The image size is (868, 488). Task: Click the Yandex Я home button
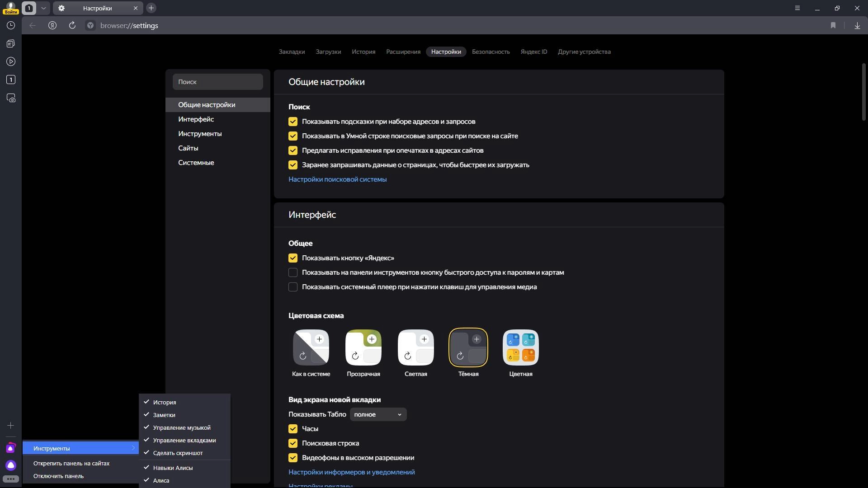[x=52, y=26]
